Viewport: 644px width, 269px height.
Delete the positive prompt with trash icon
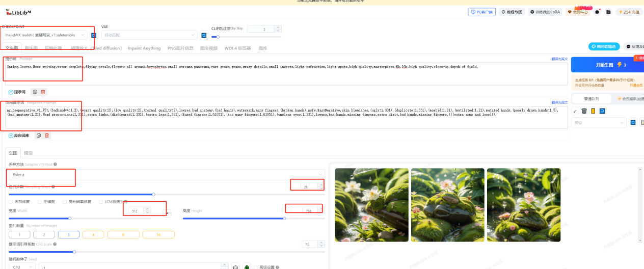click(43, 92)
